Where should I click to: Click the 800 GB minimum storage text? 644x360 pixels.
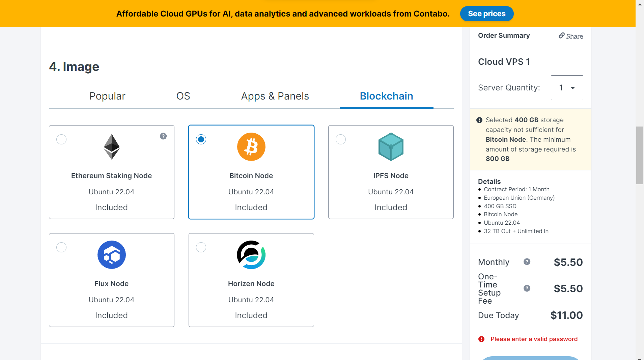(498, 159)
